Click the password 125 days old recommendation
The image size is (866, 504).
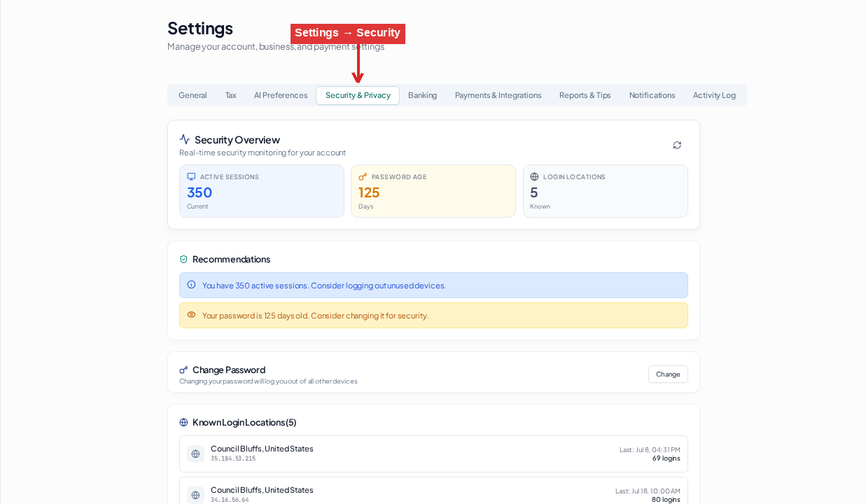pos(433,315)
